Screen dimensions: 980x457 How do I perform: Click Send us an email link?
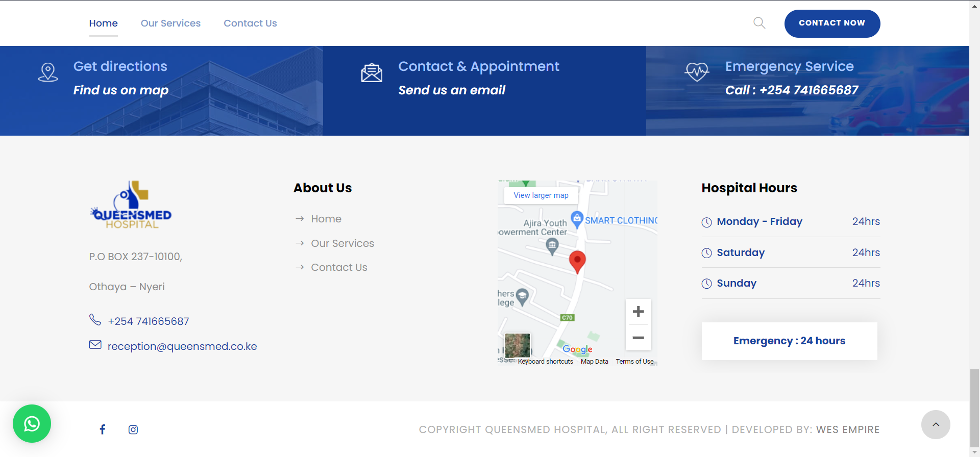(x=451, y=90)
